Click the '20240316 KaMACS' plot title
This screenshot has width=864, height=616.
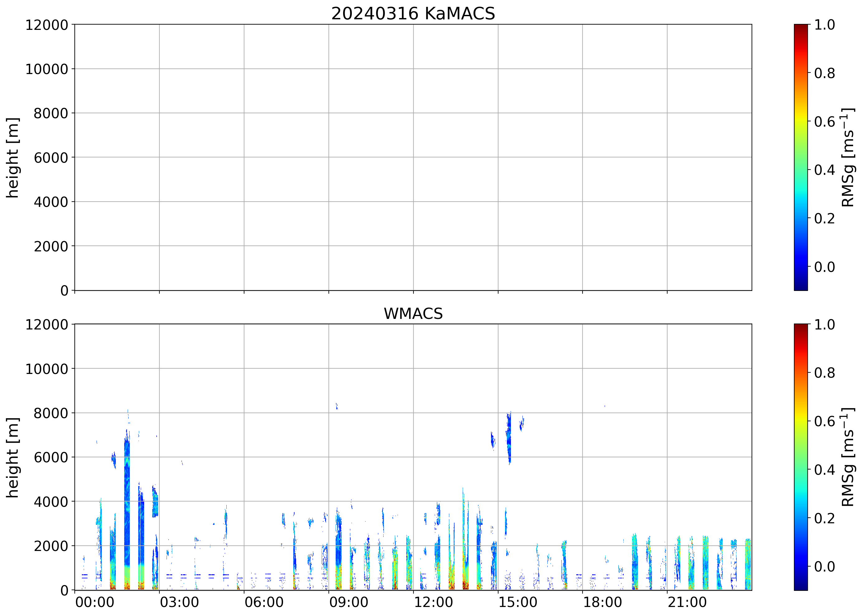pyautogui.click(x=413, y=14)
